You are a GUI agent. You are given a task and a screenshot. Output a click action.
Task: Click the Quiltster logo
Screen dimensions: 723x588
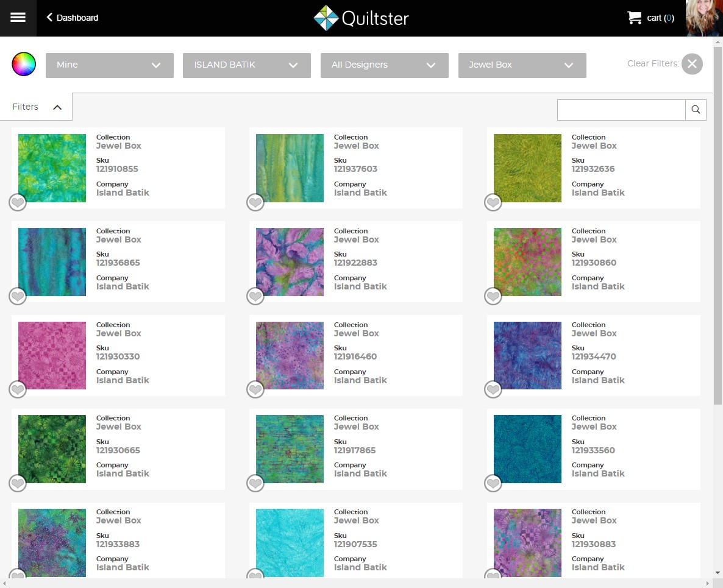point(361,18)
